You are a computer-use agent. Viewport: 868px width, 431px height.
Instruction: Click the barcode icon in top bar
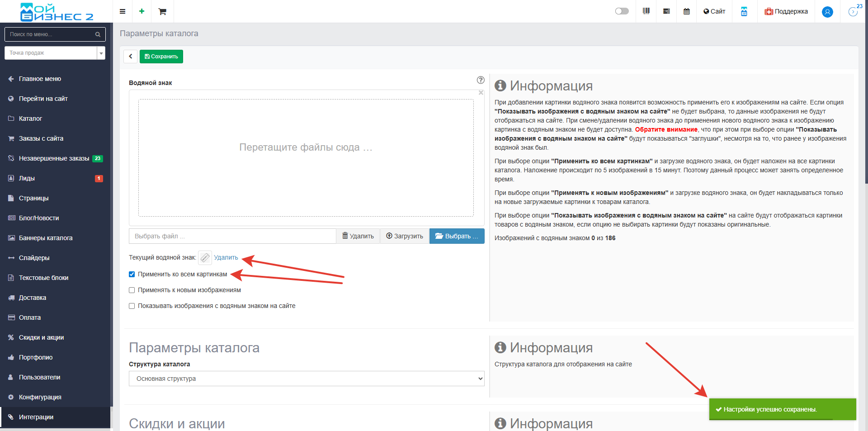tap(646, 11)
